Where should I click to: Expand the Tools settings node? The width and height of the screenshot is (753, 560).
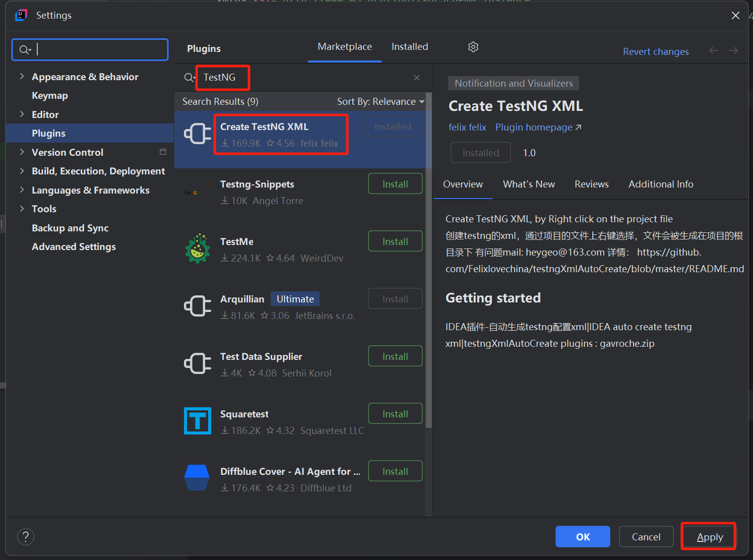coord(22,208)
